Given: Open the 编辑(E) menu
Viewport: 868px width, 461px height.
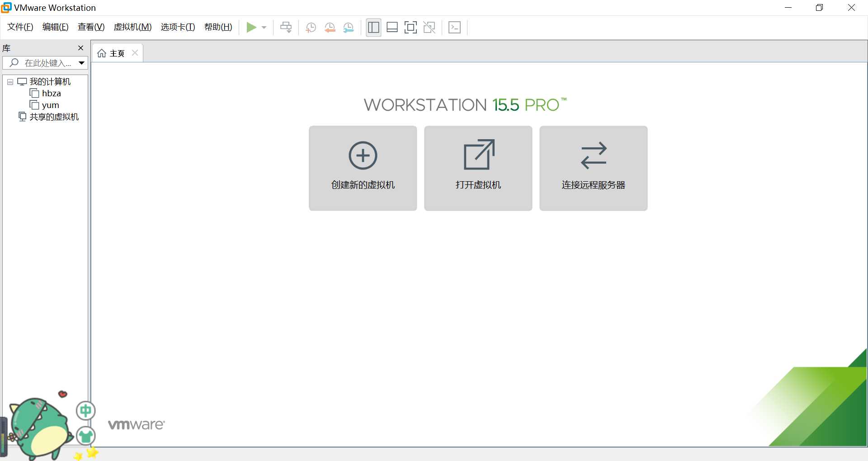Looking at the screenshot, I should [x=55, y=27].
